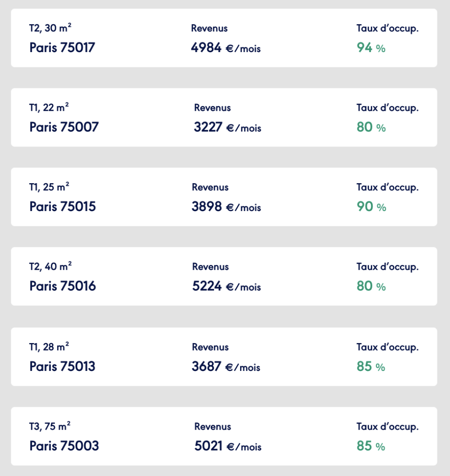Viewport: 450px width, 476px height.
Task: Click the 3227 €/mois revenue value
Action: coord(228,127)
